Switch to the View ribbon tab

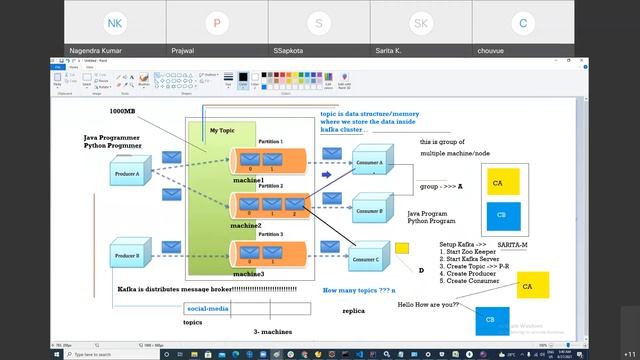tap(90, 67)
